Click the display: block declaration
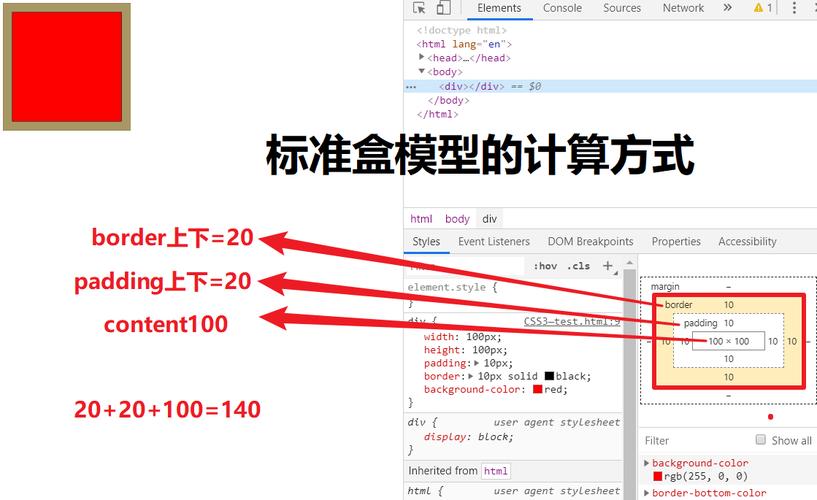This screenshot has width=817, height=500. 469,437
